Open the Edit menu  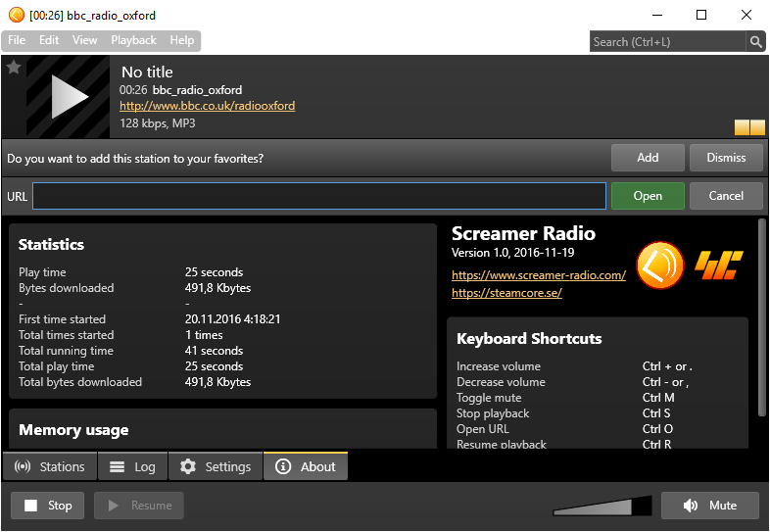click(x=49, y=40)
